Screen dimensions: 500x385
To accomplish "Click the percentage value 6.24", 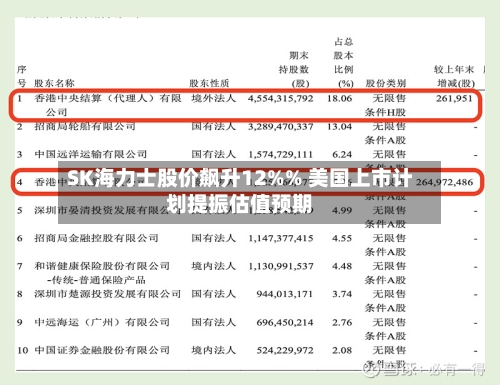I will coord(342,155).
